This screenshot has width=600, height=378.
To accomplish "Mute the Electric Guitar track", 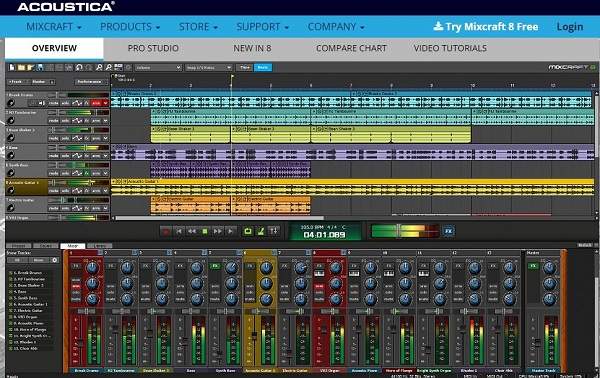I will tap(54, 208).
